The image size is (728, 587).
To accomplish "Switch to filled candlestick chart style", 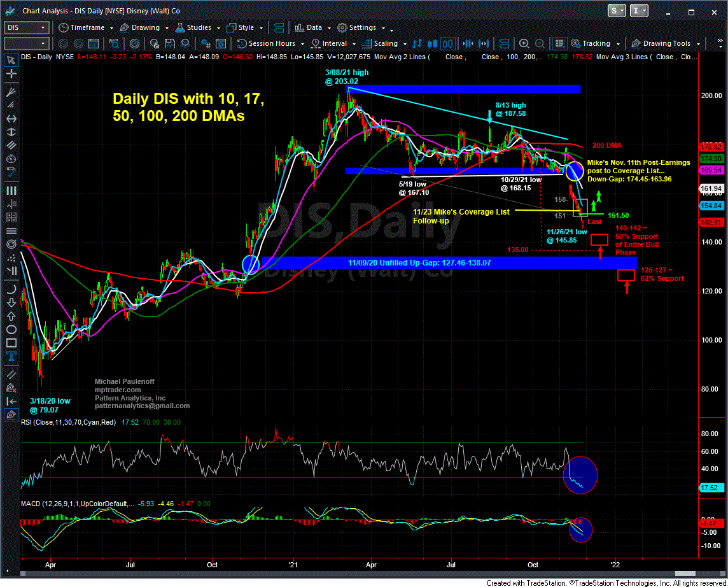I will [432, 44].
